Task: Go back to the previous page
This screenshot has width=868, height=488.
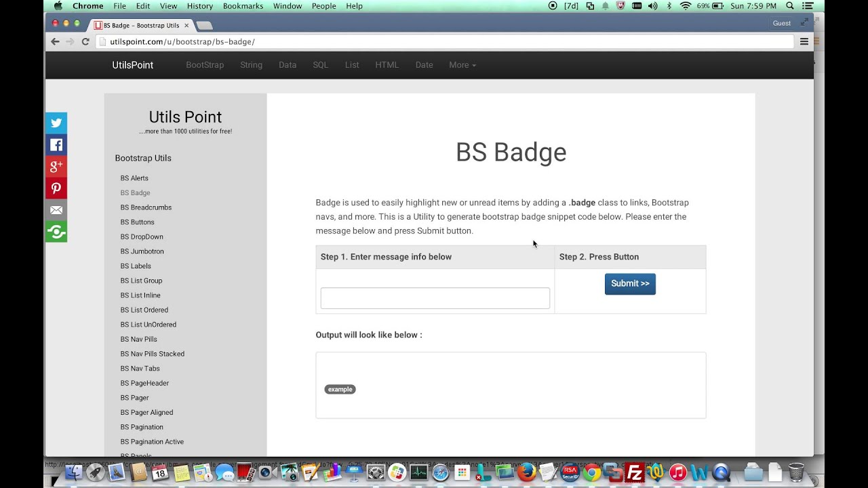Action: [56, 41]
